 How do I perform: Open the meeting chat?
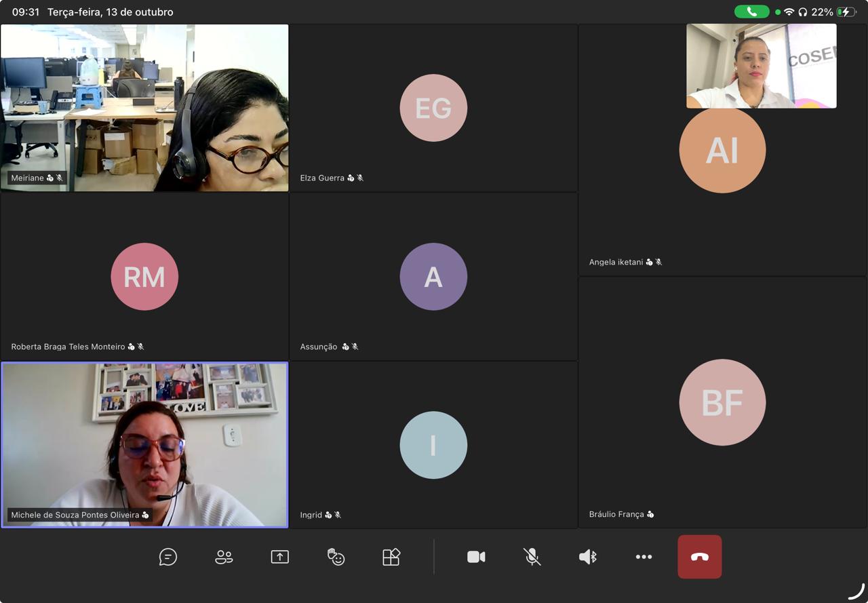point(168,557)
